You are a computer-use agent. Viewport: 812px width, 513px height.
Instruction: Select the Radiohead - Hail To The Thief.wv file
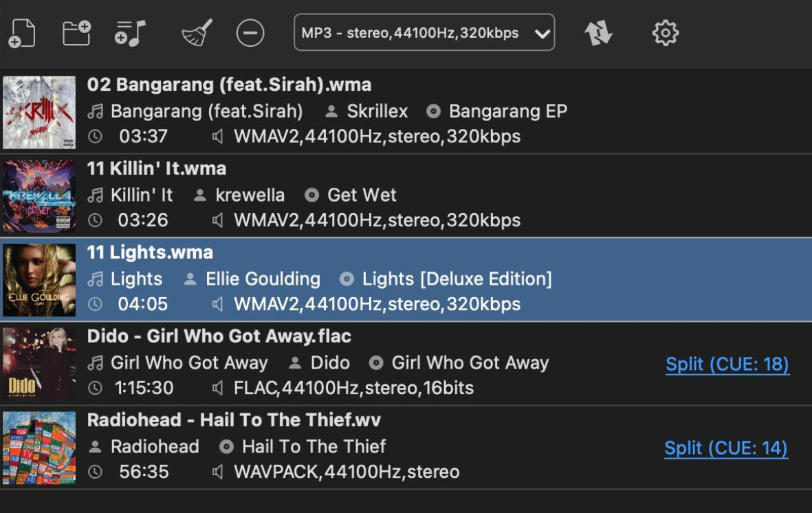tap(406, 447)
